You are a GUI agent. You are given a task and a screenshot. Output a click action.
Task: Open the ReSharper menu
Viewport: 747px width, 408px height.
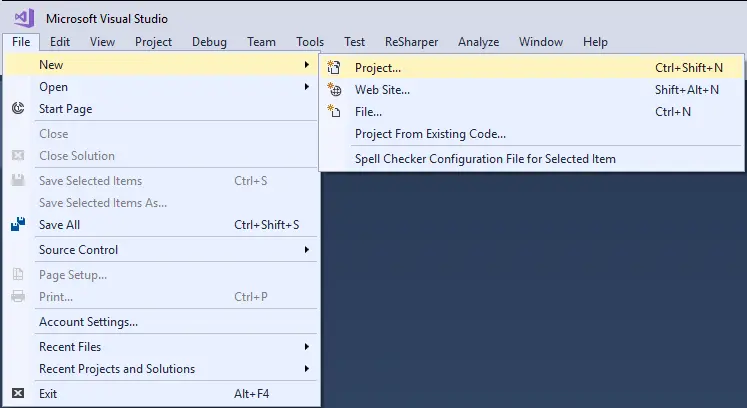click(411, 42)
